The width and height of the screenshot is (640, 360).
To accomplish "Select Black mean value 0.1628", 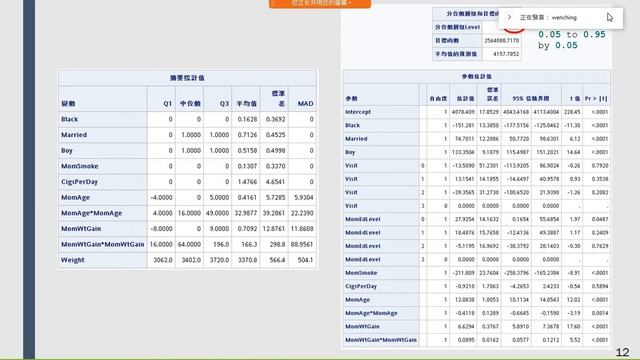I will tap(247, 119).
